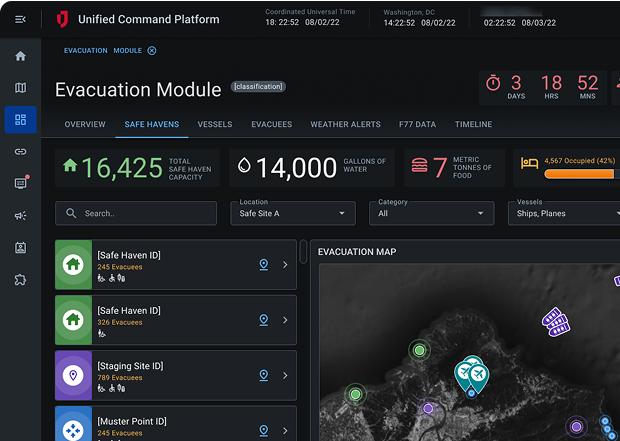Open the megaphone announcements icon
Image resolution: width=620 pixels, height=441 pixels.
20,215
